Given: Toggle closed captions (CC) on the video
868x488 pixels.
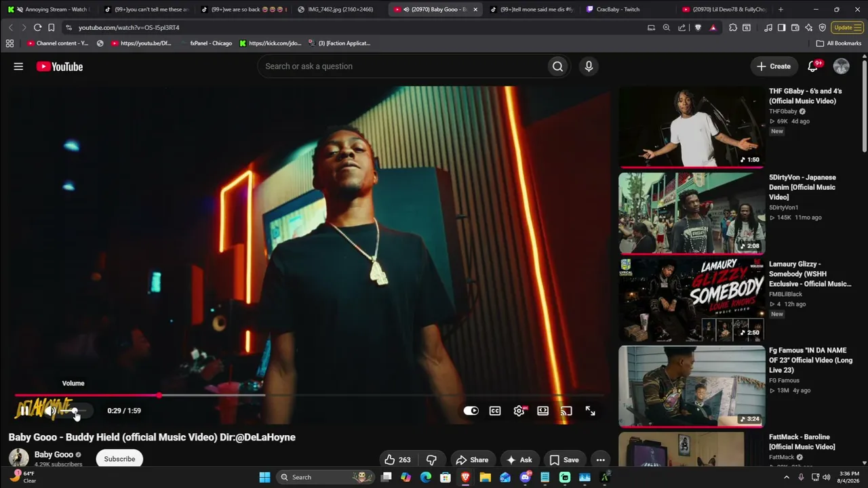Looking at the screenshot, I should click(495, 411).
